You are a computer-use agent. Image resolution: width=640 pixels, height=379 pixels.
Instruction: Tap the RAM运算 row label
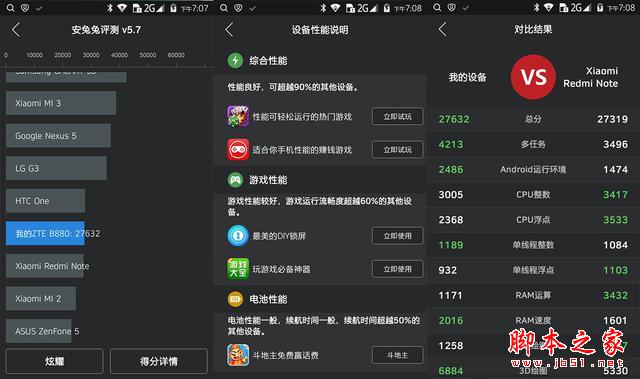click(x=533, y=295)
